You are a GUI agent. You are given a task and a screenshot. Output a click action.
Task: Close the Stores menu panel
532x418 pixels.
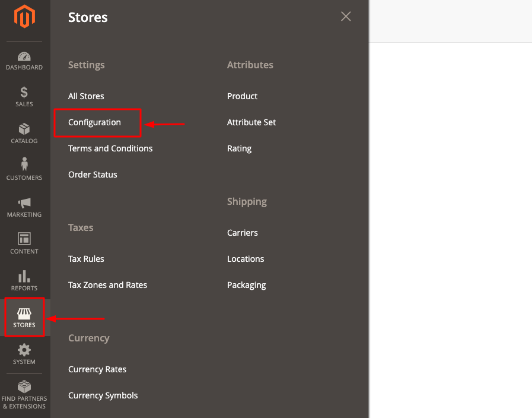pyautogui.click(x=346, y=16)
